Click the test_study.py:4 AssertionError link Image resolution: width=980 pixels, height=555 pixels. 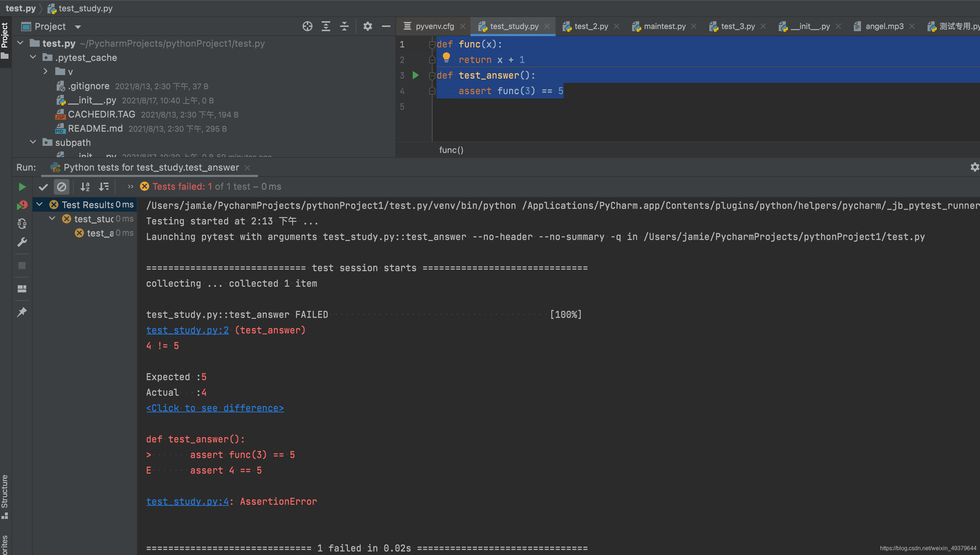tap(187, 501)
